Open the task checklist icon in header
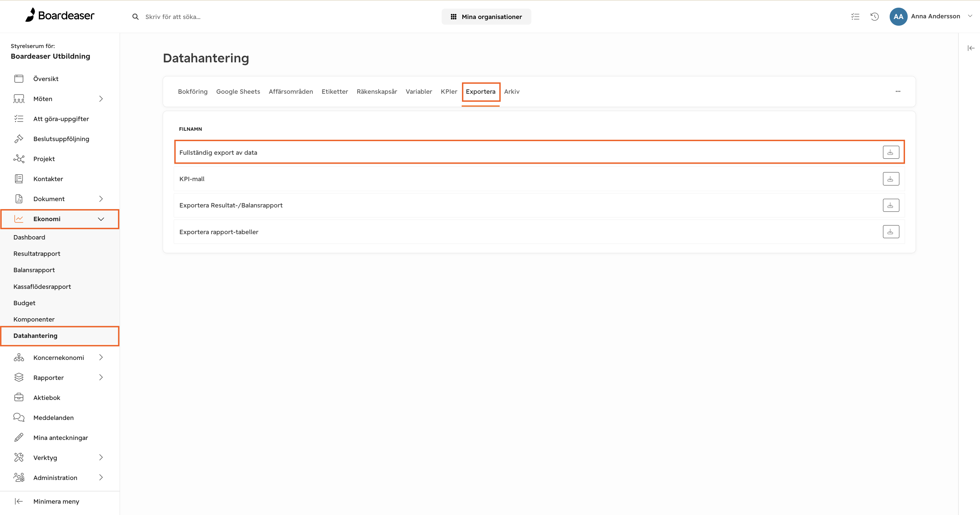980x515 pixels. coord(855,16)
